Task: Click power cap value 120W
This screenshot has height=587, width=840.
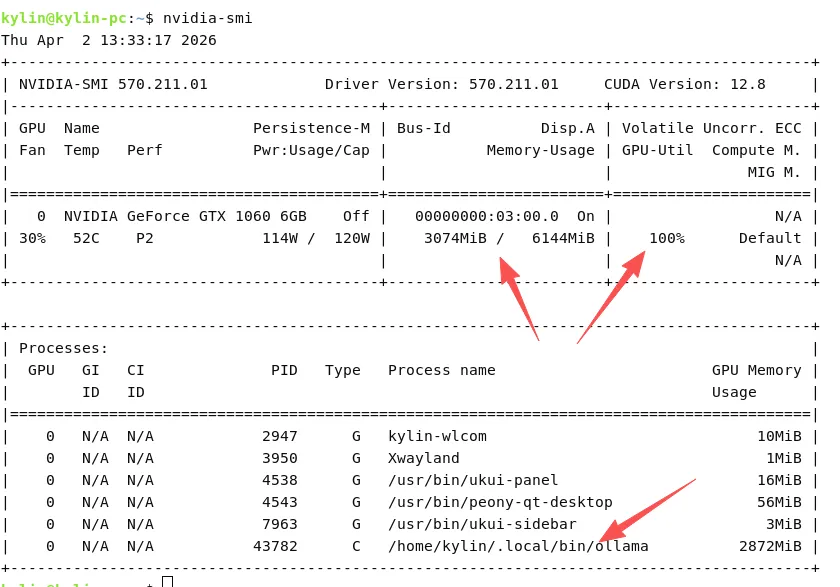Action: click(x=352, y=238)
